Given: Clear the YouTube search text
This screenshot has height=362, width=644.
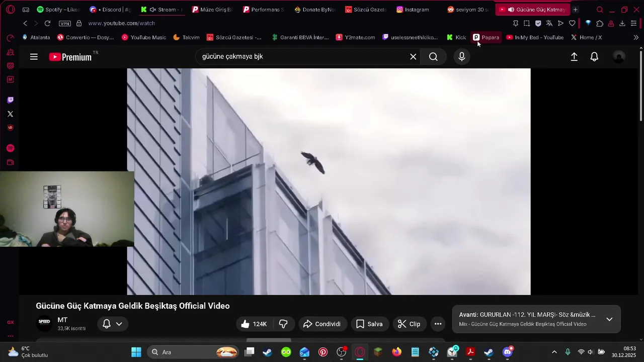Looking at the screenshot, I should tap(413, 57).
